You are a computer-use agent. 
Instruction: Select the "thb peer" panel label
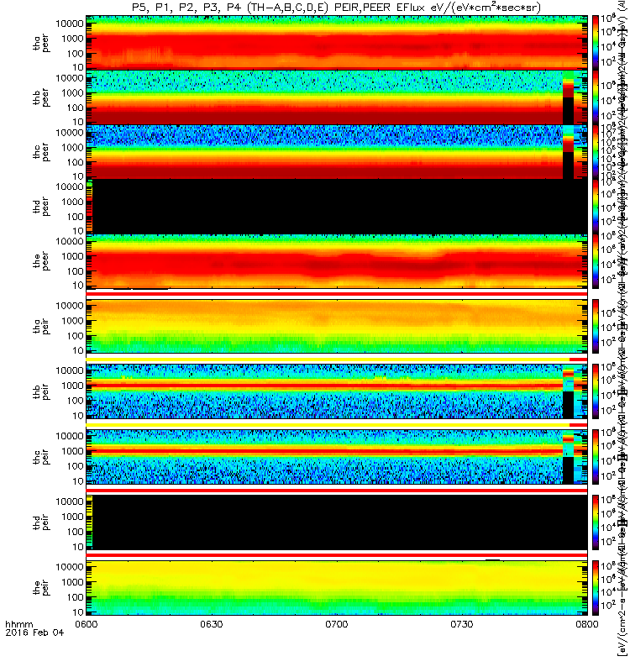41,97
